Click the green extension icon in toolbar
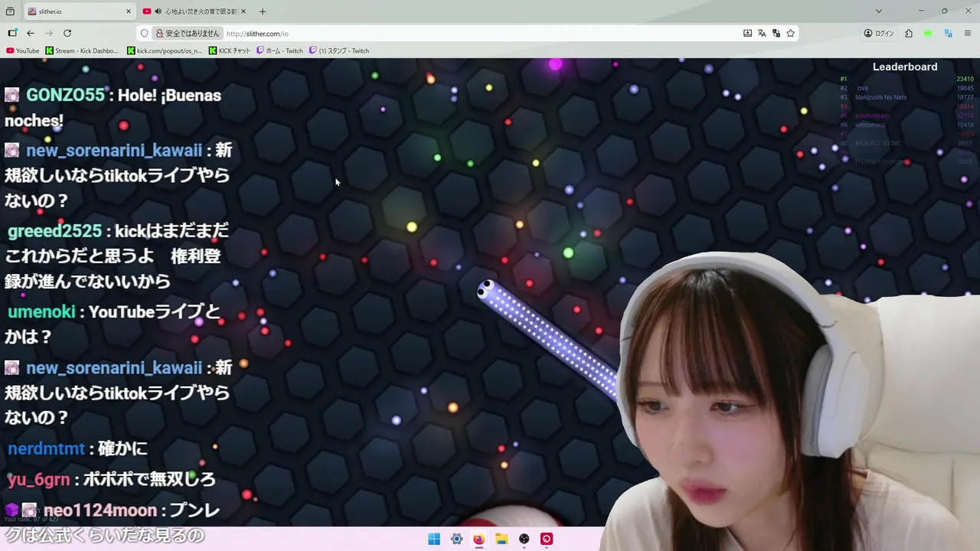The height and width of the screenshot is (551, 980). click(x=928, y=33)
